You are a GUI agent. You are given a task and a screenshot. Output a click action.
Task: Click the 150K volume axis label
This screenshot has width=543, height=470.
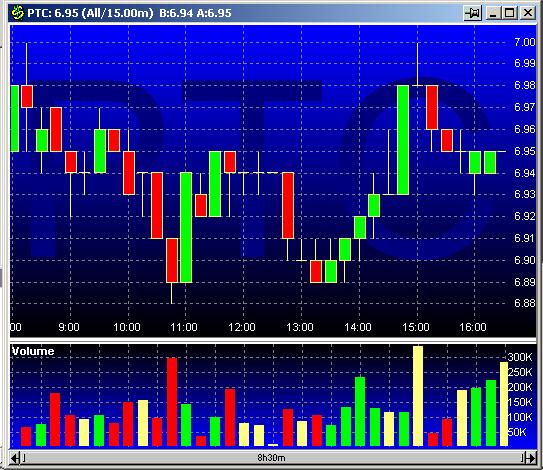pos(520,402)
